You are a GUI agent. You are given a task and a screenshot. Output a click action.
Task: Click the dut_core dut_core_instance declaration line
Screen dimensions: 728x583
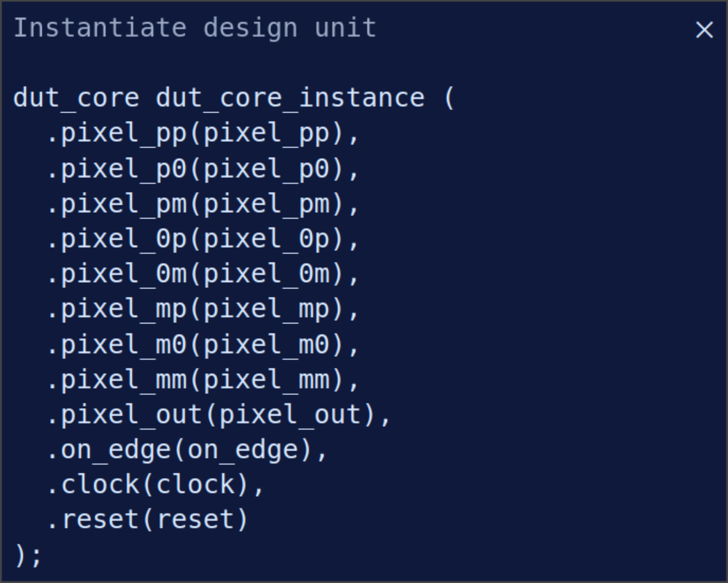(x=233, y=98)
